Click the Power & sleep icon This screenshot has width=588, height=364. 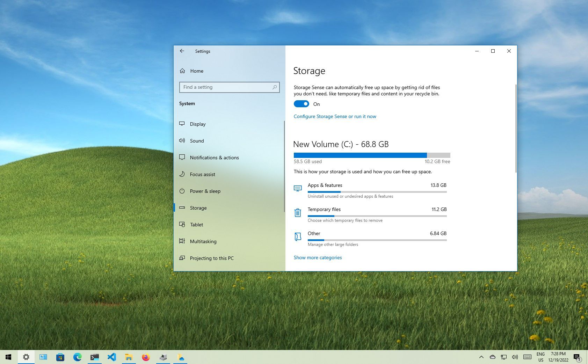tap(182, 191)
